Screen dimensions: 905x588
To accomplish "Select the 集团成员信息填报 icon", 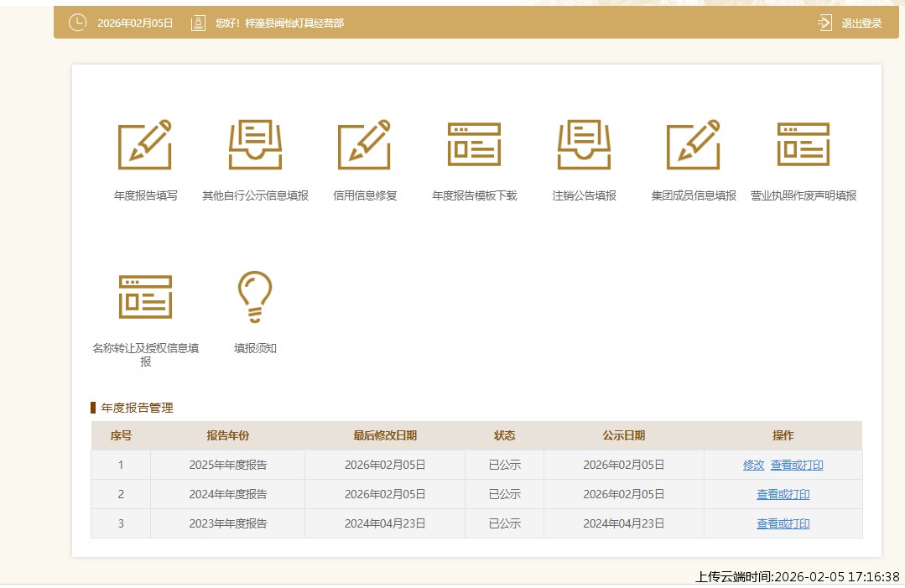I will pyautogui.click(x=694, y=144).
